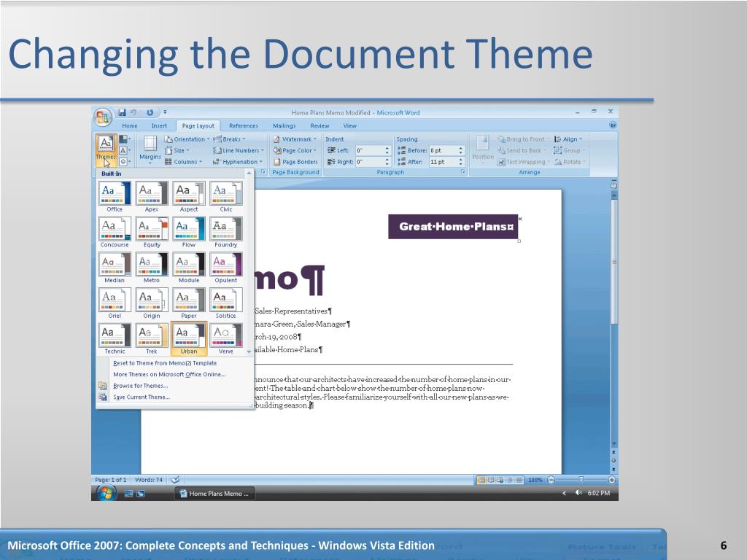This screenshot has width=747, height=560.
Task: Choose the Aspect theme
Action: point(189,196)
